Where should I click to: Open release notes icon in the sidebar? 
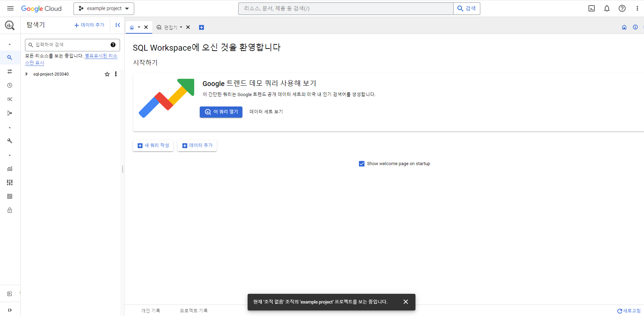pyautogui.click(x=10, y=294)
